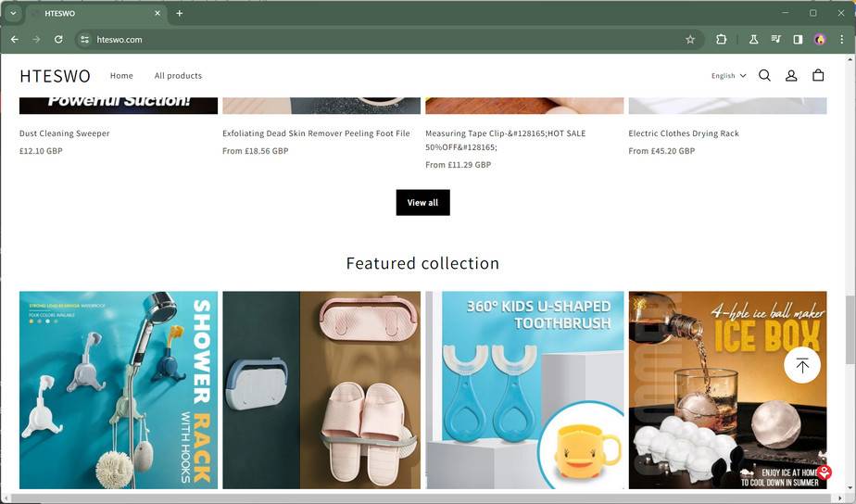Open a new browser tab
This screenshot has height=504, width=856.
pyautogui.click(x=180, y=13)
